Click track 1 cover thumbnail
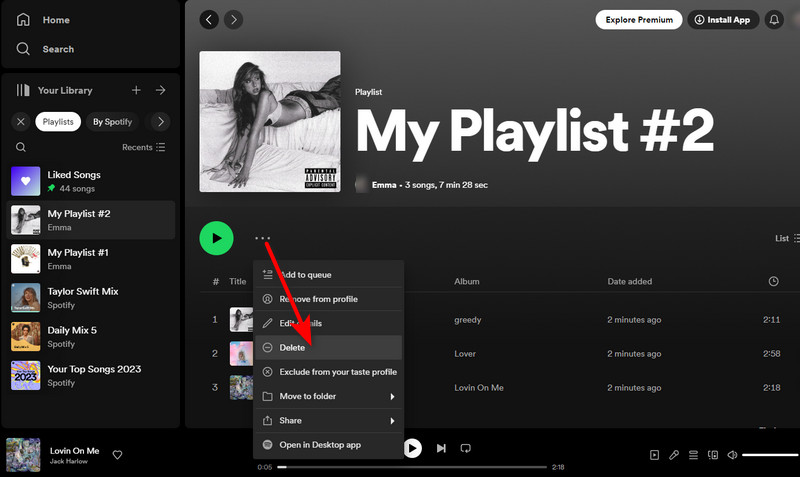The image size is (800, 477). (241, 319)
